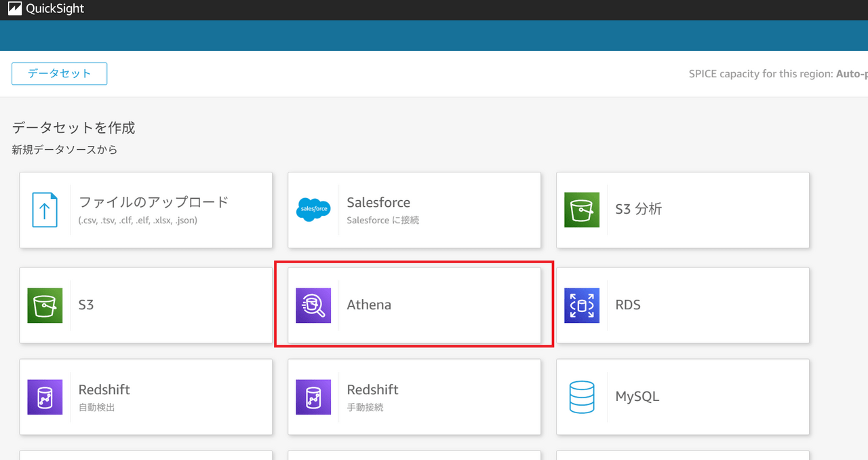Choose Redshift with 手動接続 label
The height and width of the screenshot is (460, 868).
tap(372, 390)
